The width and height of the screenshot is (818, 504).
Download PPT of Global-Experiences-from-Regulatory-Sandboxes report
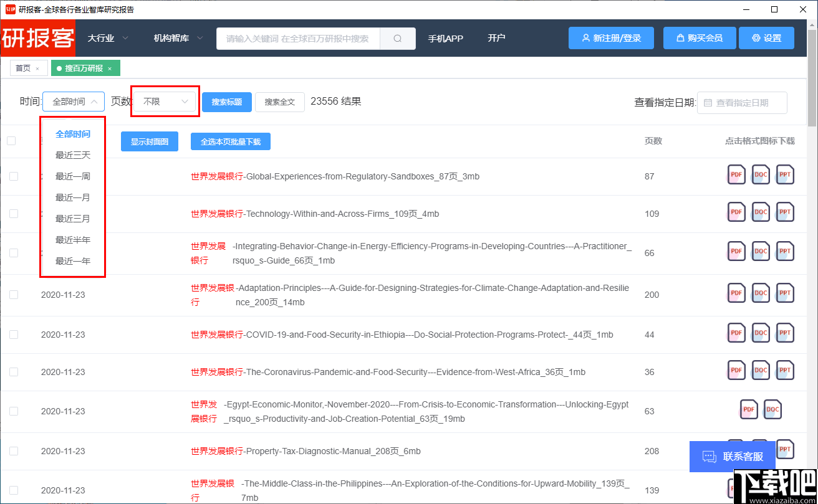pyautogui.click(x=785, y=175)
